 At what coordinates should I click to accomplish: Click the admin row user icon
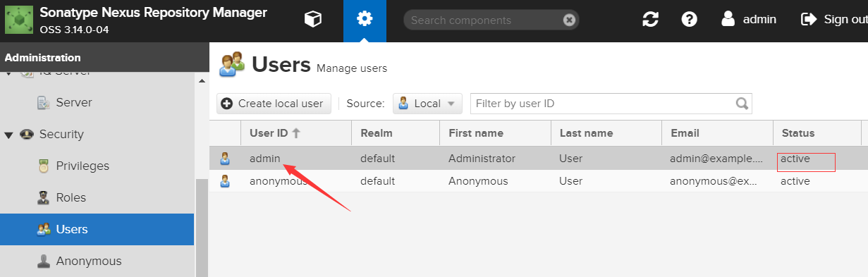(225, 159)
